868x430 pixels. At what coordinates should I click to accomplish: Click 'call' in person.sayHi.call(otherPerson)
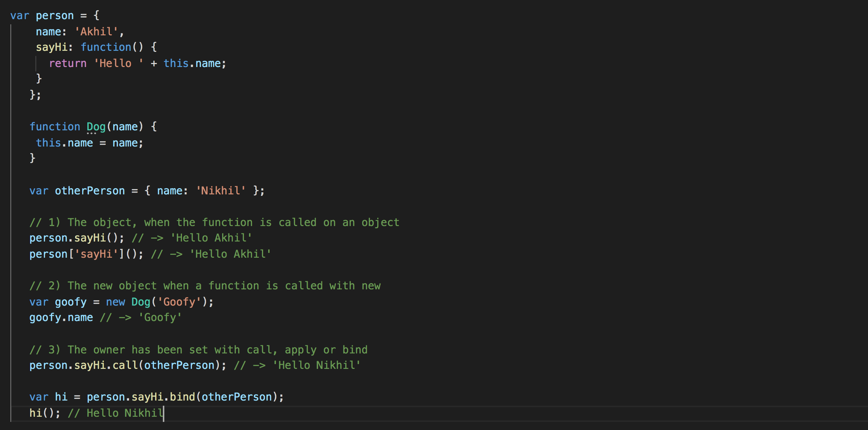[x=125, y=365]
